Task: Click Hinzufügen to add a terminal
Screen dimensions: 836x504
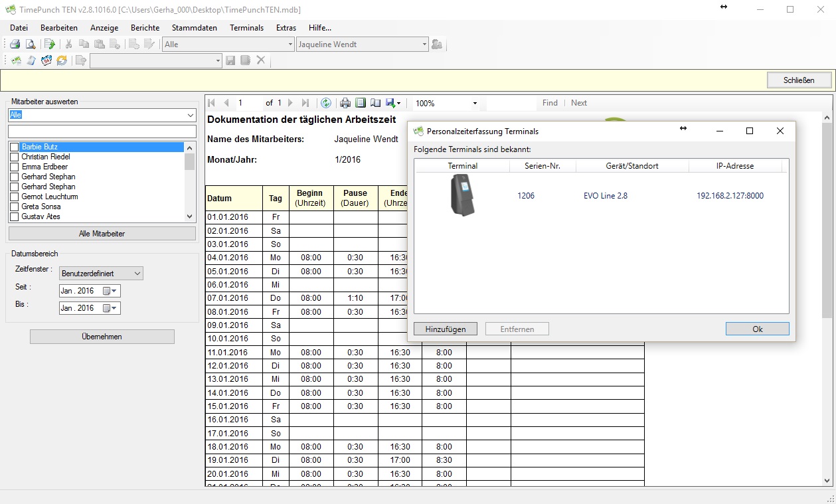Action: [x=446, y=329]
